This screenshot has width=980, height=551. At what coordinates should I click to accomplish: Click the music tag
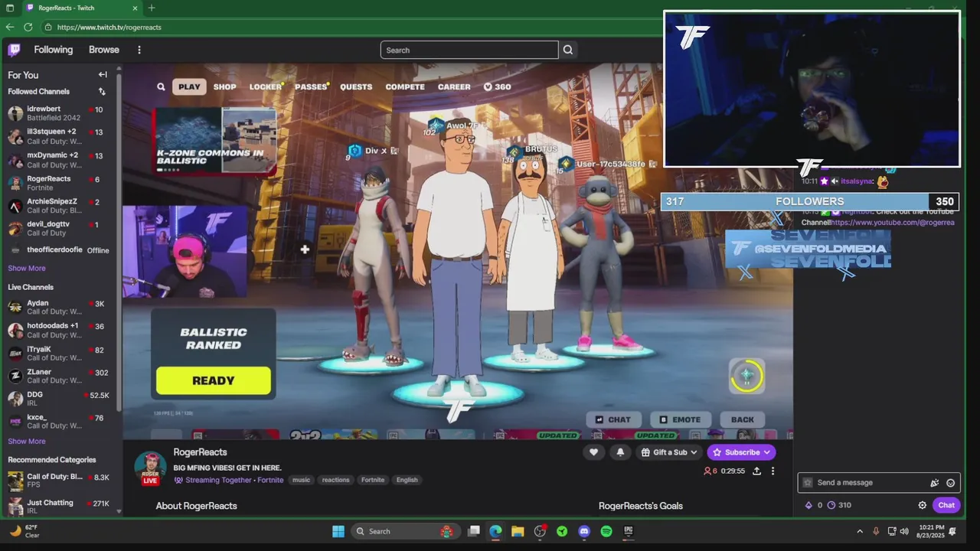301,480
